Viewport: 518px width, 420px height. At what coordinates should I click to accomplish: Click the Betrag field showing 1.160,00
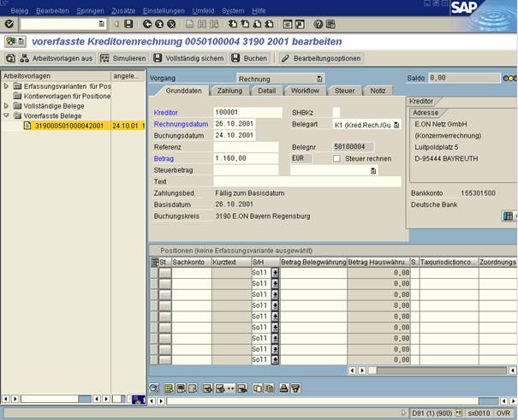[246, 158]
